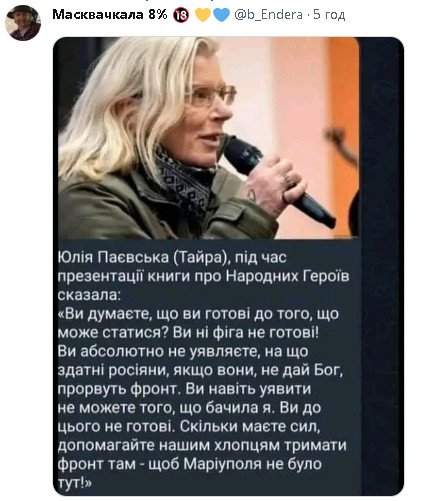This screenshot has height=501, width=445.
Task: Click the patterned scarf in the photo
Action: [x=184, y=182]
